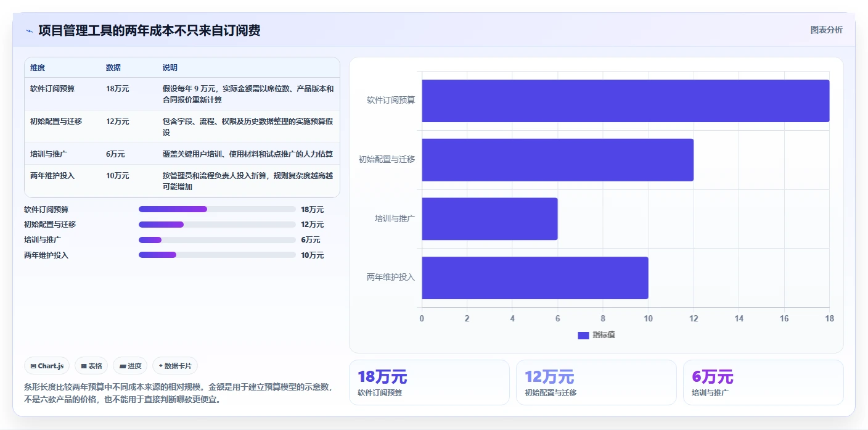Click the 6万元 value in the table

click(x=115, y=154)
